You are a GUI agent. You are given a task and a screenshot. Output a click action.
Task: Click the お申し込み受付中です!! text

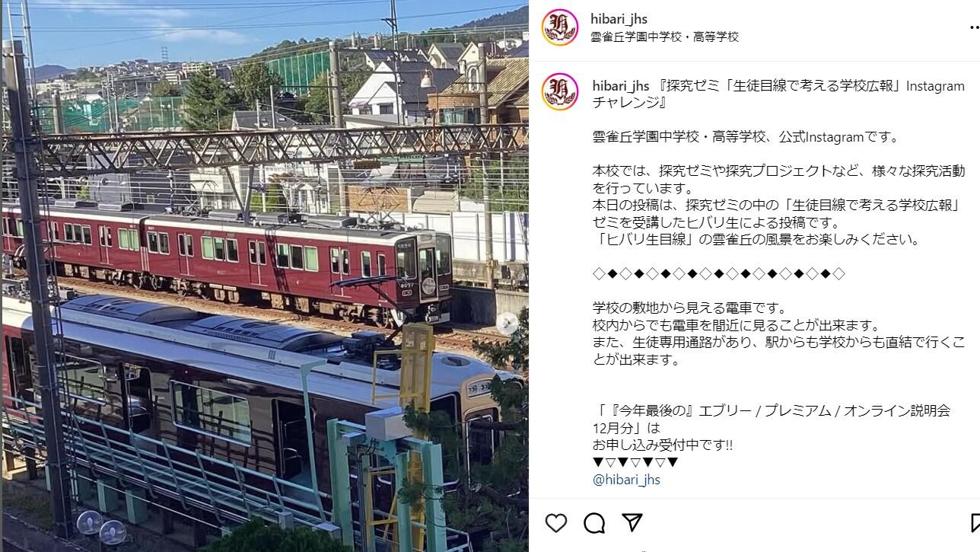(663, 445)
